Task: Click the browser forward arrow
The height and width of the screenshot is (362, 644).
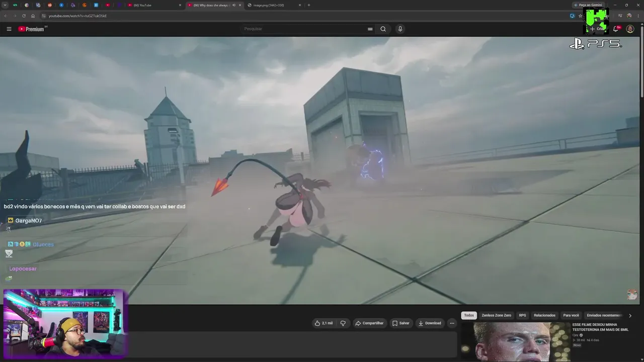Action: tap(15, 16)
